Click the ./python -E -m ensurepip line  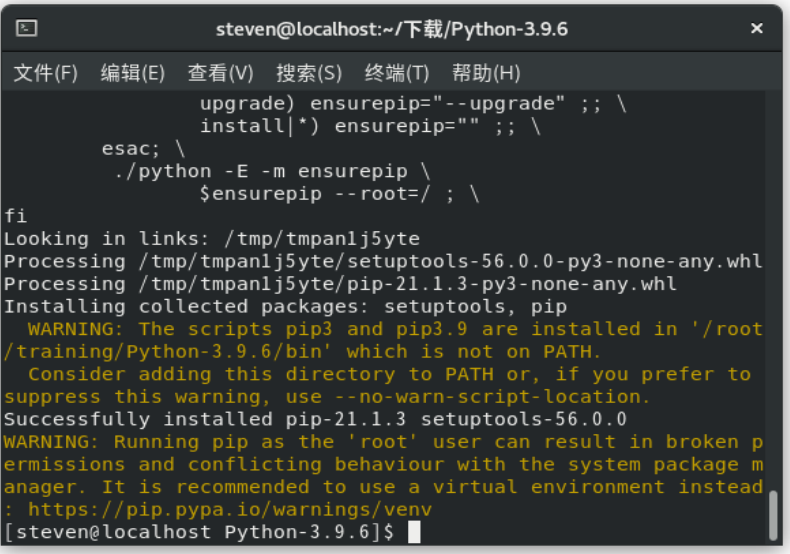[x=272, y=171]
